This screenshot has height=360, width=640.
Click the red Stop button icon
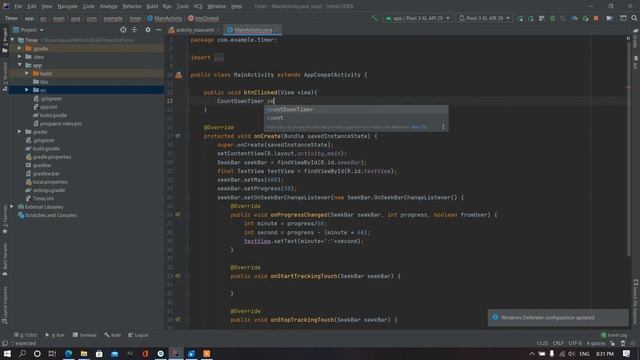click(x=596, y=18)
